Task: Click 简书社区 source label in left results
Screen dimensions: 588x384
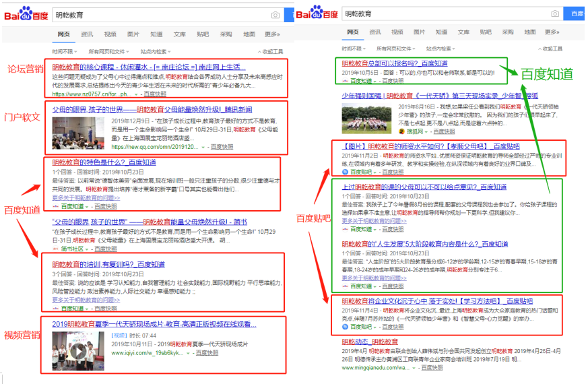Action: pos(72,249)
